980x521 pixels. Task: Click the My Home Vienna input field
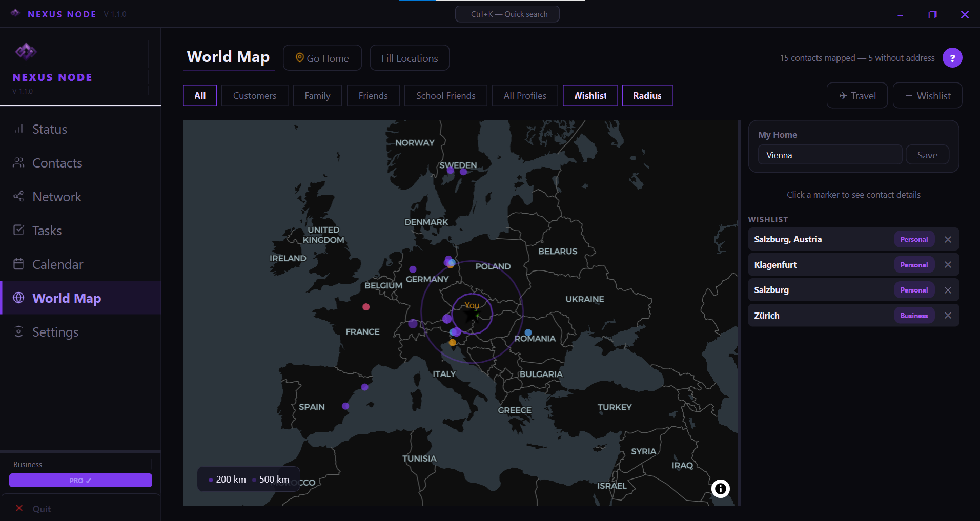pos(830,155)
